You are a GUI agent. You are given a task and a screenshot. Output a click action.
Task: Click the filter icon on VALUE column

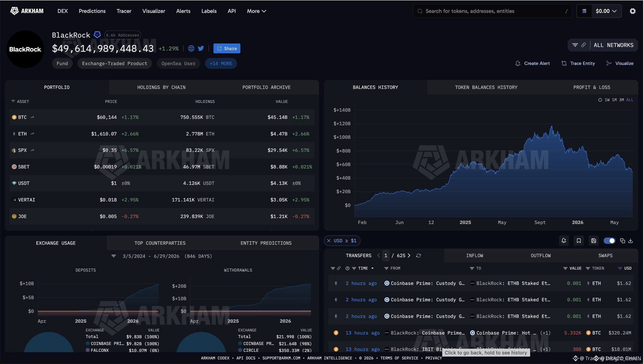click(565, 268)
